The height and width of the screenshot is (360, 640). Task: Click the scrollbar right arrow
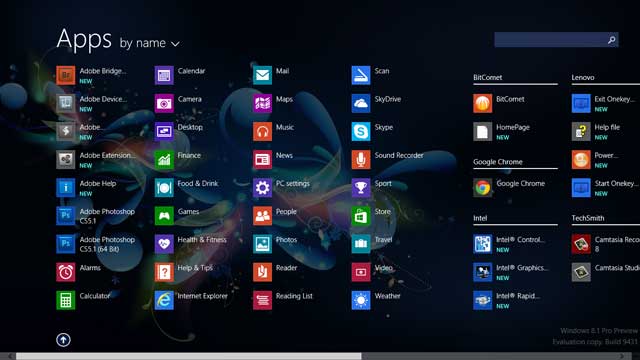[622, 356]
